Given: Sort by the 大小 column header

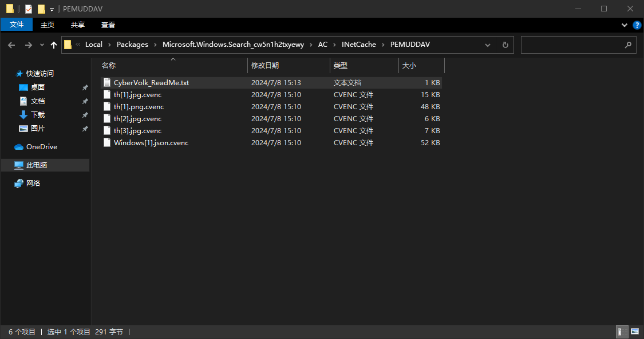Looking at the screenshot, I should click(x=421, y=66).
